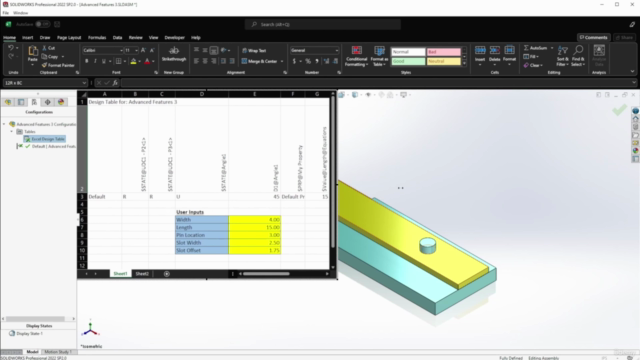Click the Percent Style icon
This screenshot has width=640, height=360.
[308, 61]
